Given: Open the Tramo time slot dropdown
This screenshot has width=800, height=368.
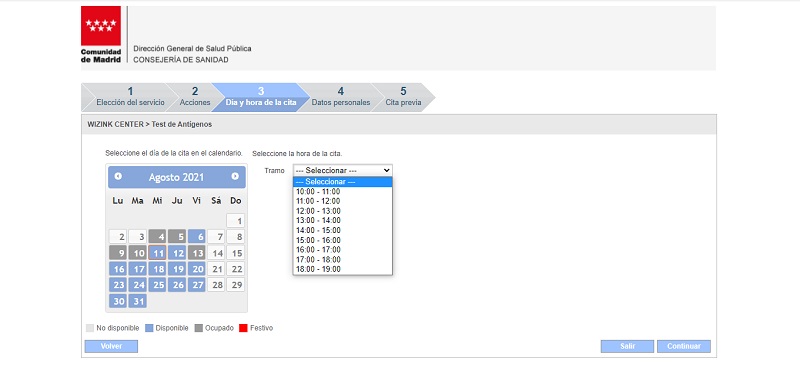Looking at the screenshot, I should 342,170.
